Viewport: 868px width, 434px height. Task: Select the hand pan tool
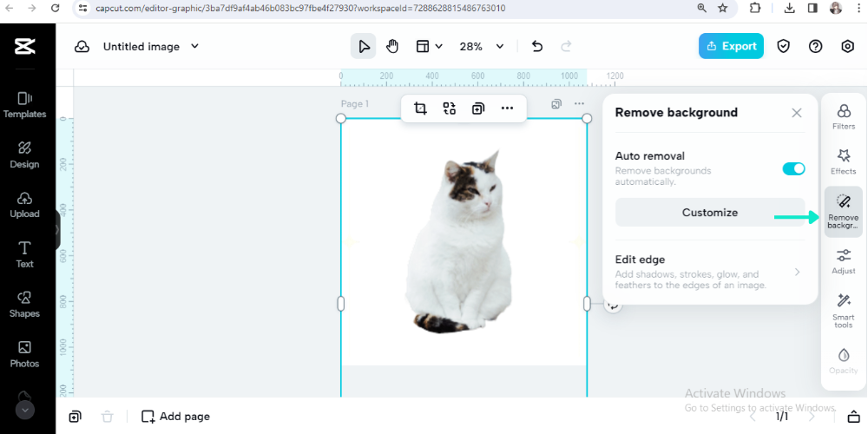[392, 47]
